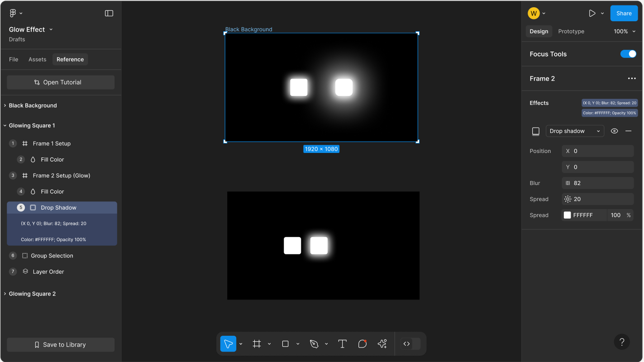Click the effect settings square icon
The image size is (644, 362).
pos(536,131)
